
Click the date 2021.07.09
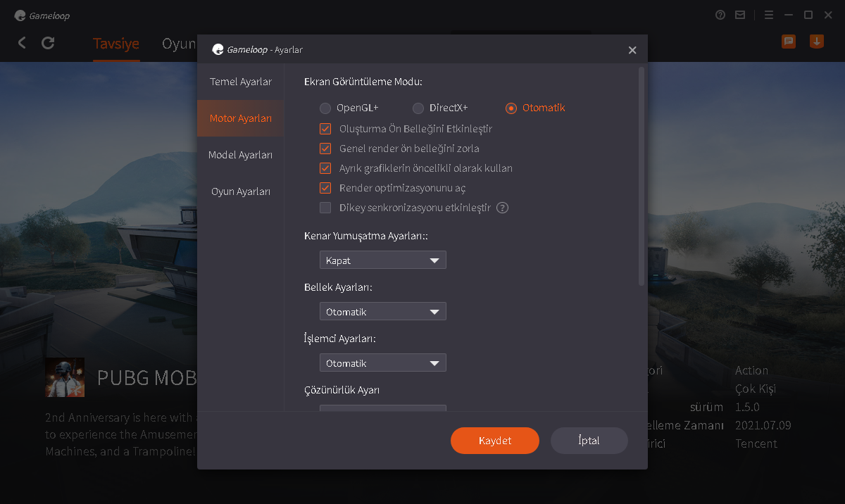(763, 425)
